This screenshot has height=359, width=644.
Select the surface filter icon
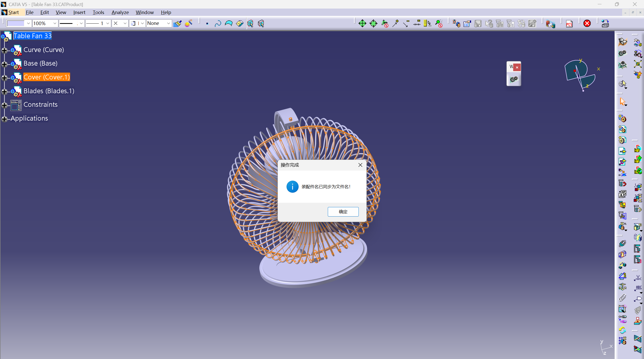(229, 23)
